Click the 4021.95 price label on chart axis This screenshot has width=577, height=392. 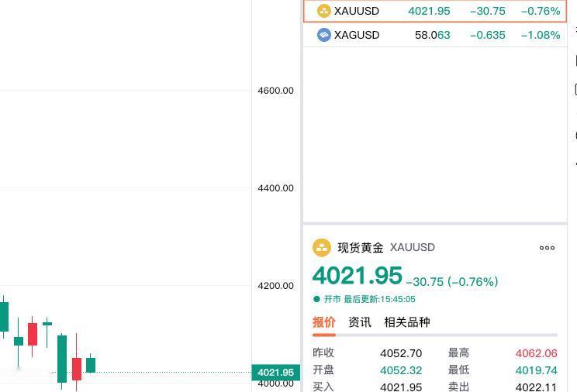[276, 373]
